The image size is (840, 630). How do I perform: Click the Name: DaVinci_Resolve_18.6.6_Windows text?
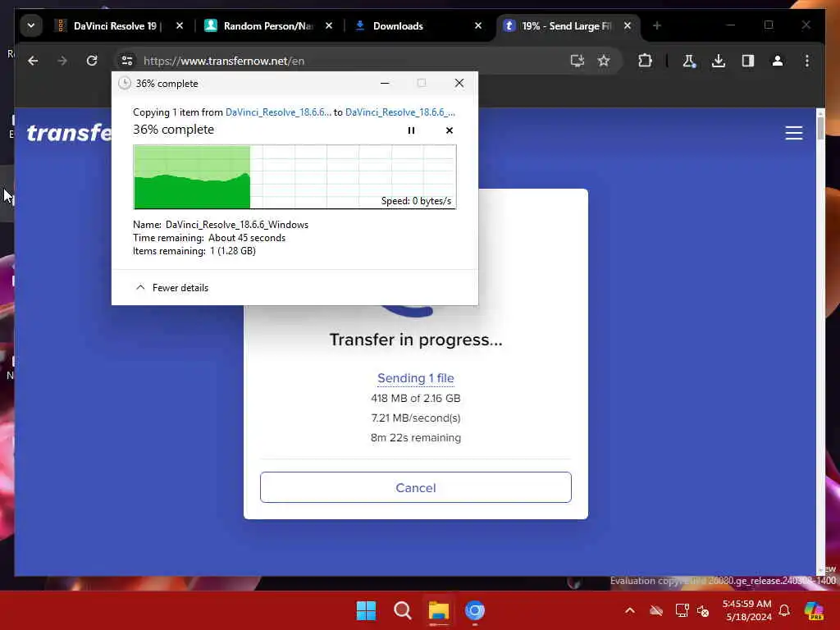[x=221, y=225]
